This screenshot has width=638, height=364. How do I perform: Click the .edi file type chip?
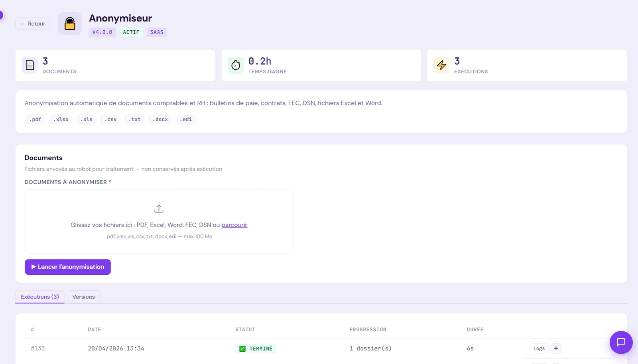tap(185, 119)
